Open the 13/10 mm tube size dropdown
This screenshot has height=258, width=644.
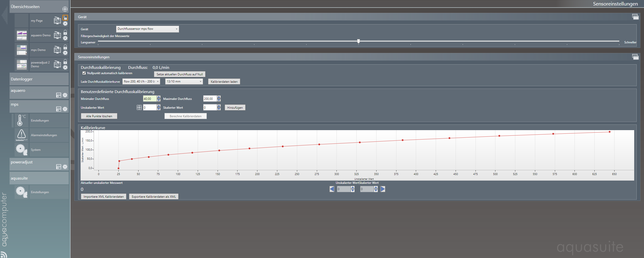184,81
